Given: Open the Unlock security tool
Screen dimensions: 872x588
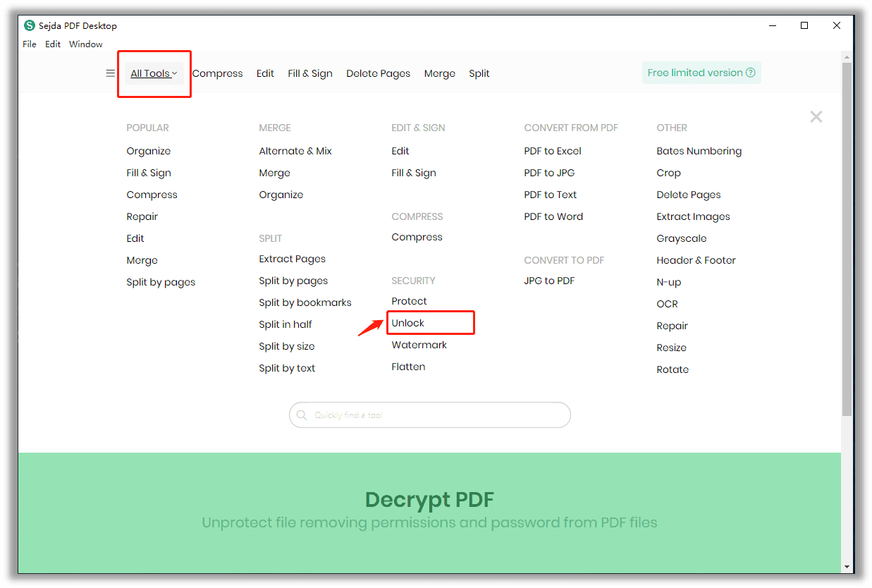Looking at the screenshot, I should coord(408,323).
